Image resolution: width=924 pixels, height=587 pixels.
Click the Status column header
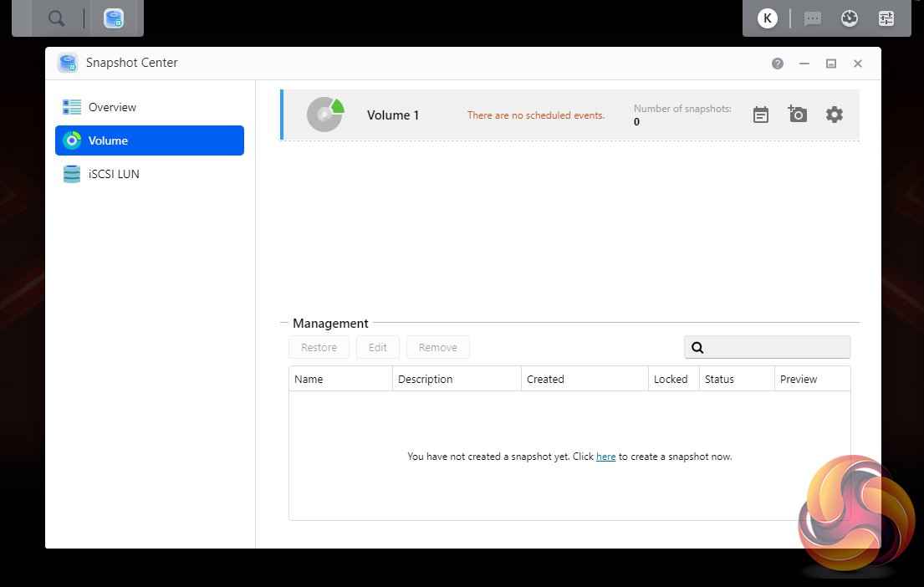(737, 379)
